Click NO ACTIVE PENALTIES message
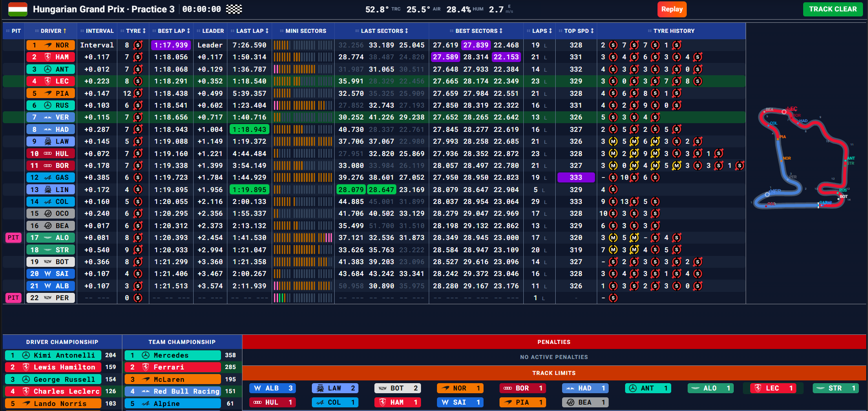Image resolution: width=868 pixels, height=411 pixels. (x=554, y=357)
